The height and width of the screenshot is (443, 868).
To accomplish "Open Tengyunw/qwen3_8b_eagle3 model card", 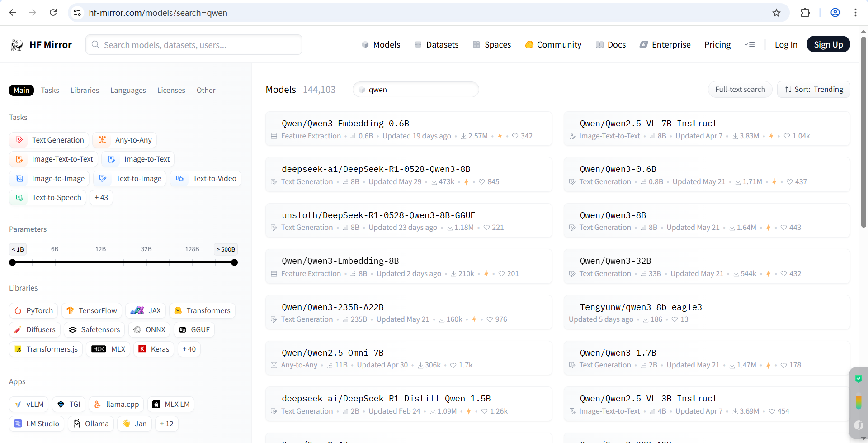I will [707, 313].
